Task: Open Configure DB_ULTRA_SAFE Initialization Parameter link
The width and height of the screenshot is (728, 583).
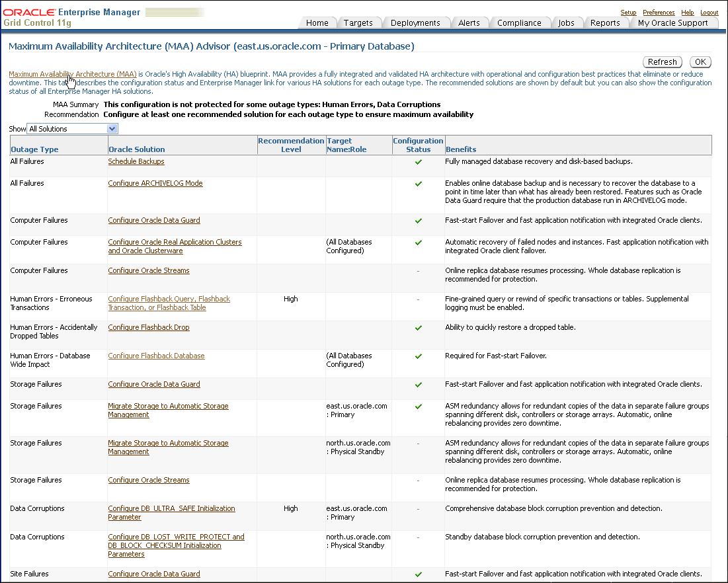Action: click(x=171, y=509)
